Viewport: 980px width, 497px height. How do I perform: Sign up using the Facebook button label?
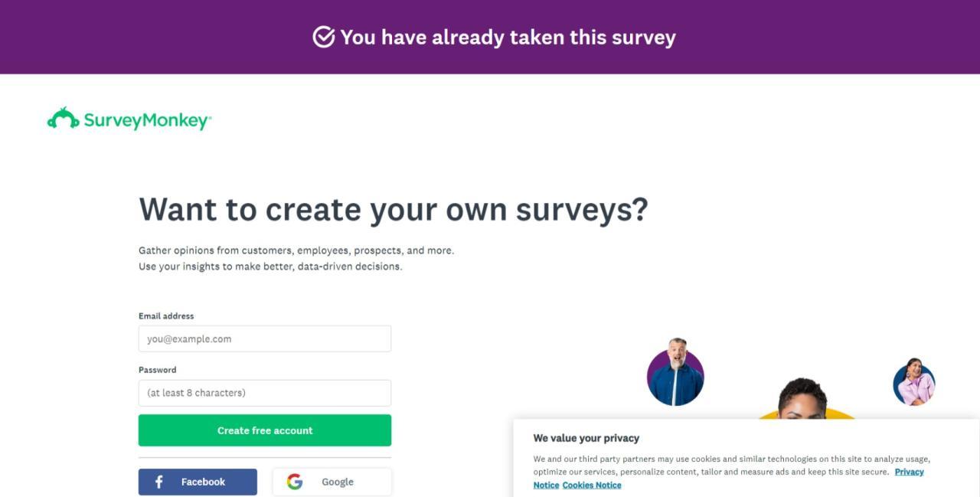(203, 482)
